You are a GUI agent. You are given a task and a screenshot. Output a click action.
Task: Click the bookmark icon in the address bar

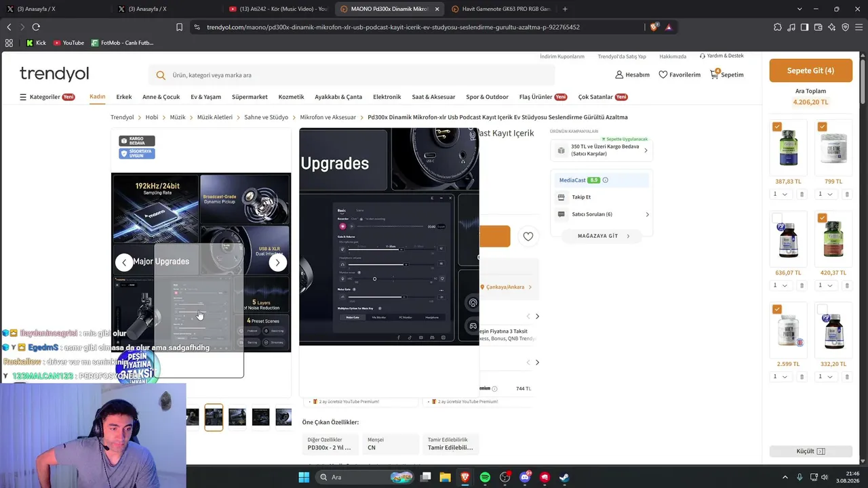[x=179, y=27]
